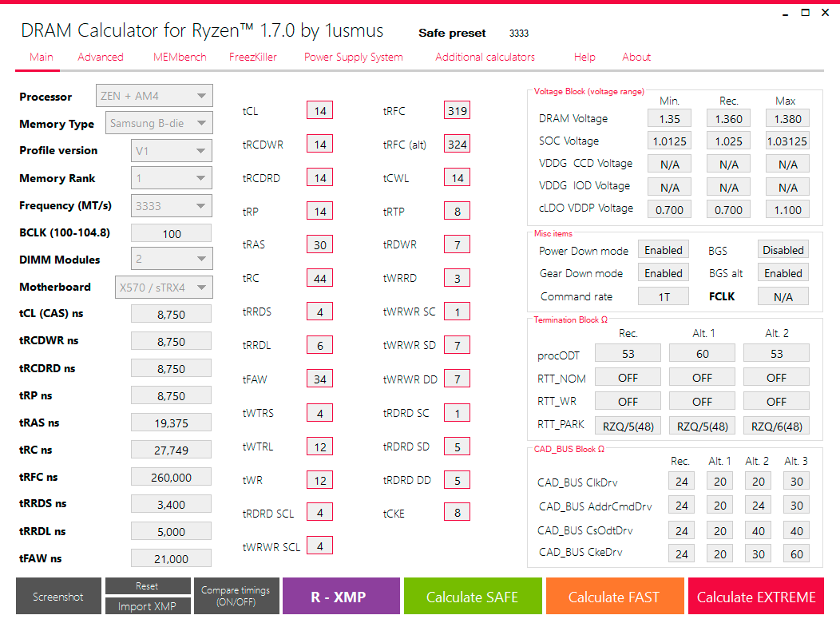Screen dimensions: 840x631
Task: Click the CAD_BUS ClkDrv Rec. value 24
Action: click(681, 482)
